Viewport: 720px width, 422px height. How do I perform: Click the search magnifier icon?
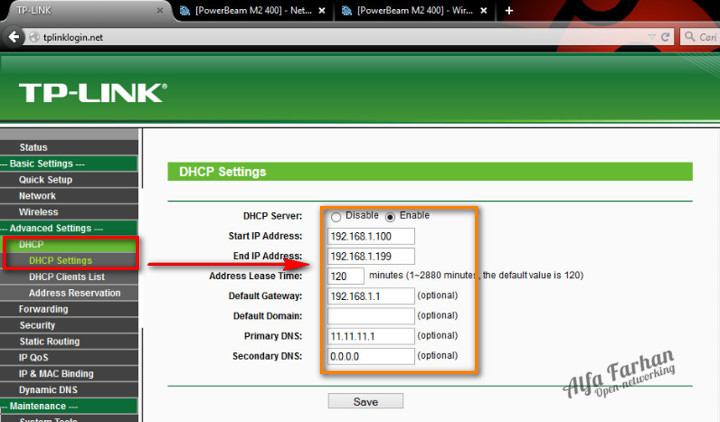pos(690,36)
